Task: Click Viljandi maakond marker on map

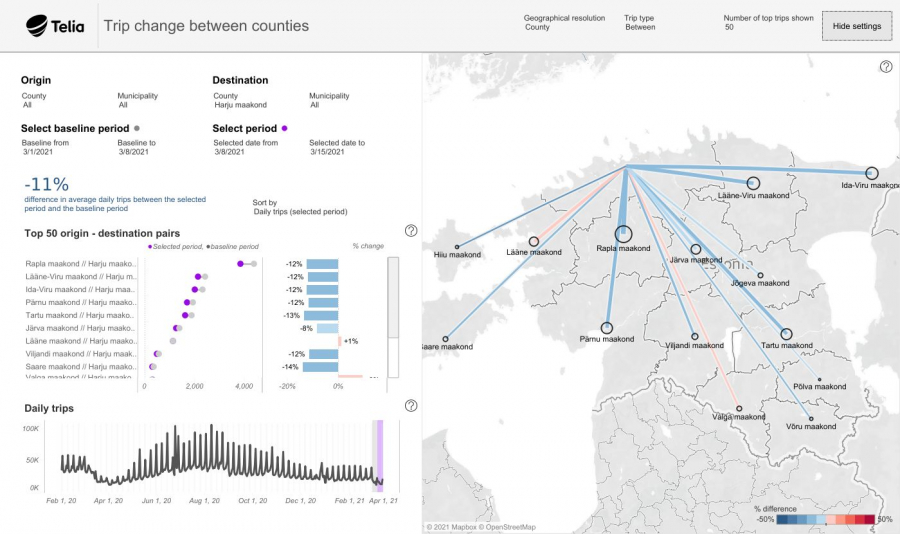Action: pos(695,336)
